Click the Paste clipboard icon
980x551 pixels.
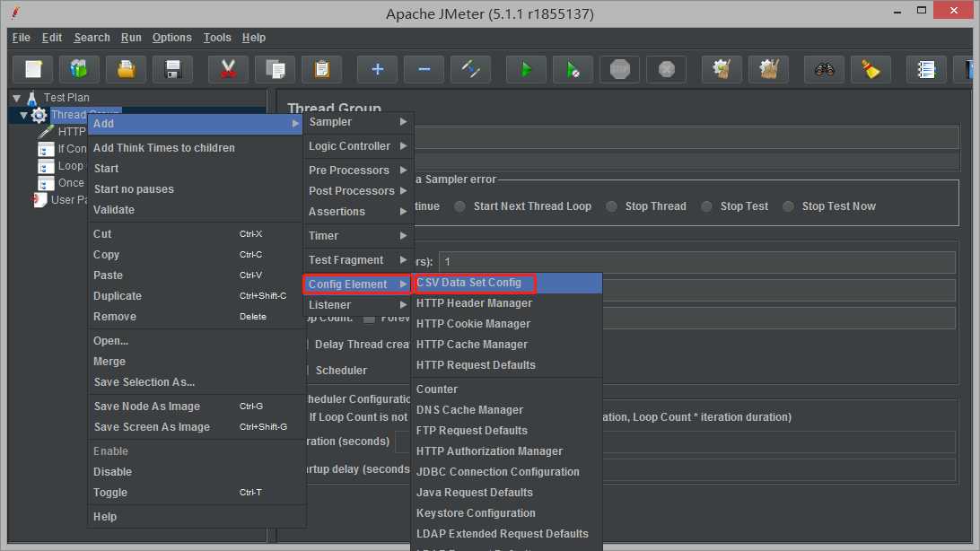tap(322, 69)
